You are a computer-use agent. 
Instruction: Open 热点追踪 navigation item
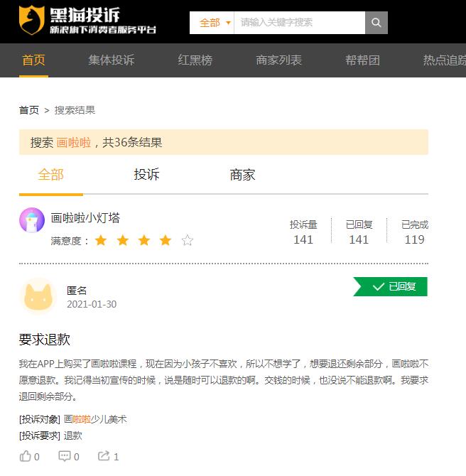[445, 60]
